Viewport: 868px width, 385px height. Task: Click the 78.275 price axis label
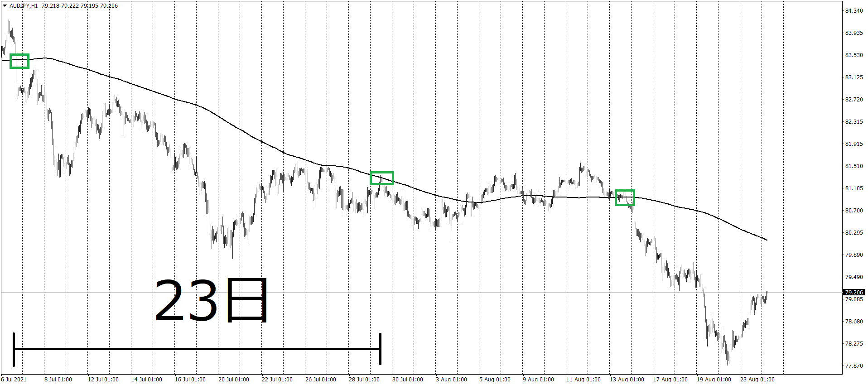(x=854, y=344)
